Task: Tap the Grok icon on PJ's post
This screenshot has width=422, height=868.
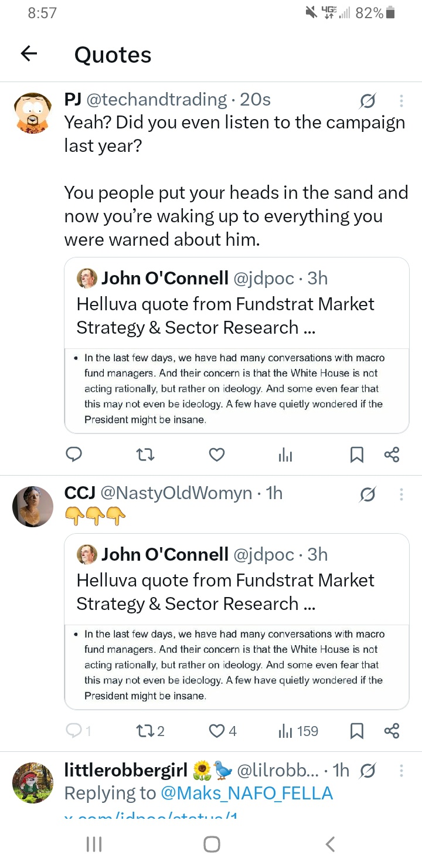Action: point(367,101)
